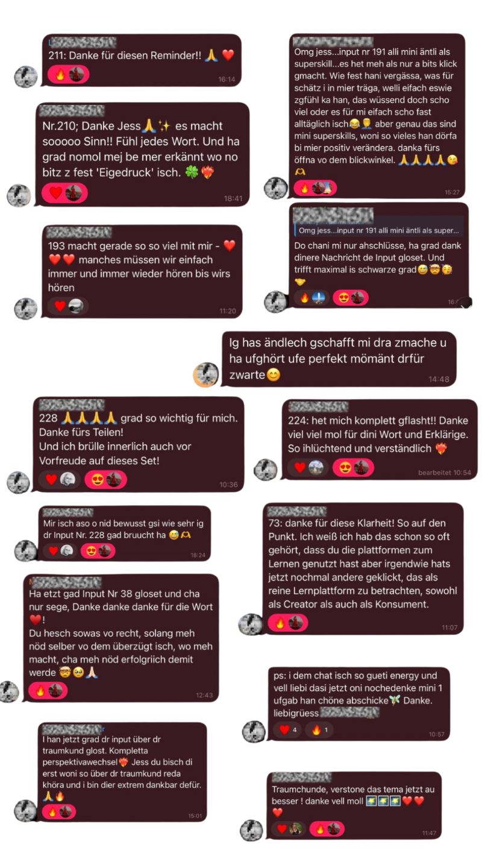Screen dimensions: 488x868
Task: Tap grey heart reaction under the 224 message
Action: coord(308,468)
